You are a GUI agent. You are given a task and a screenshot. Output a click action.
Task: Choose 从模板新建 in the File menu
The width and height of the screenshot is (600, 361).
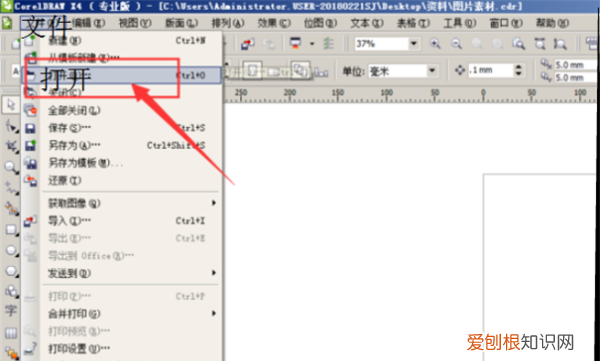[122, 58]
